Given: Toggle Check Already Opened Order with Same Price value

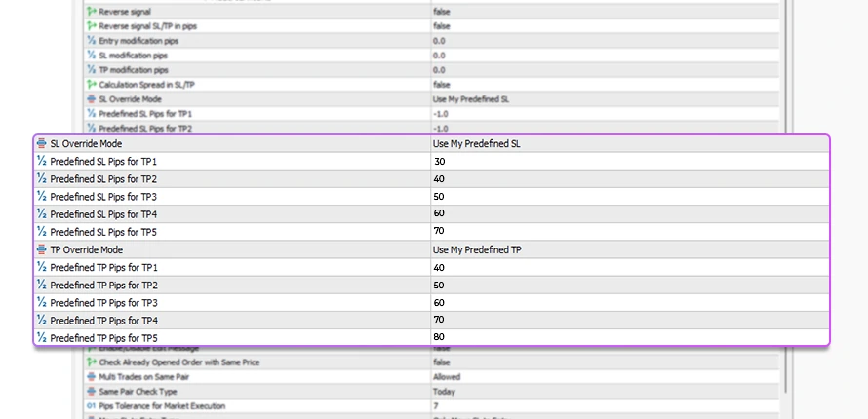Looking at the screenshot, I should [442, 362].
